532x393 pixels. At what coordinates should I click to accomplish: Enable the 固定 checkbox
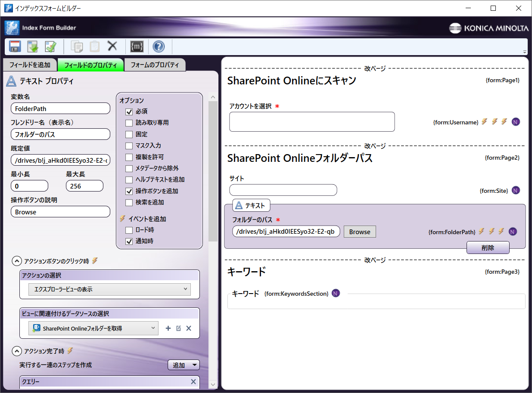click(129, 134)
